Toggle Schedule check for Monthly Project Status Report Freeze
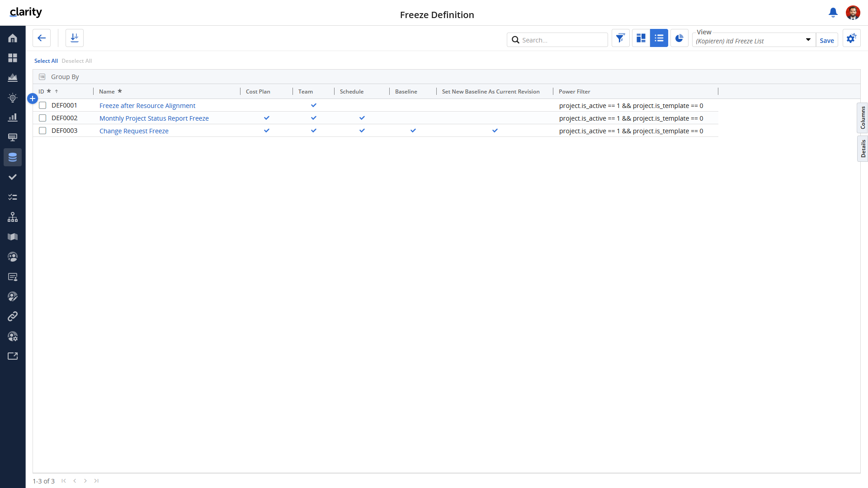868x488 pixels. click(362, 118)
